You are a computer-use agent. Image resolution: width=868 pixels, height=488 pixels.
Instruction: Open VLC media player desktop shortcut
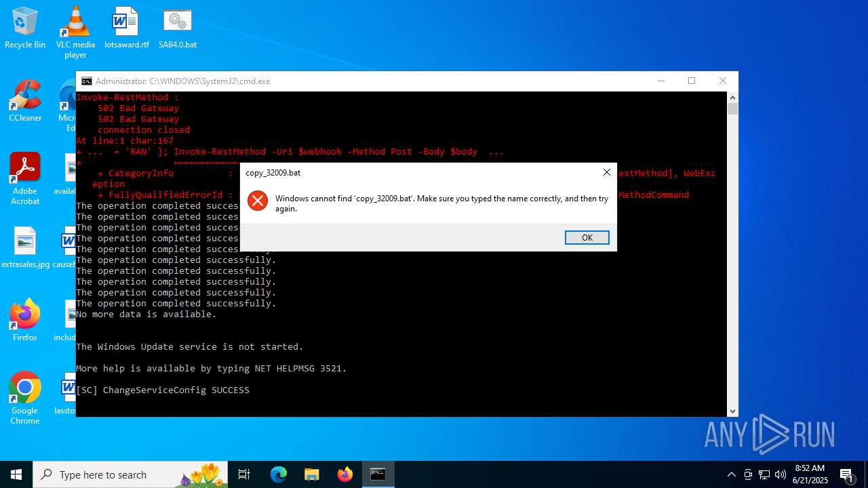(x=75, y=32)
